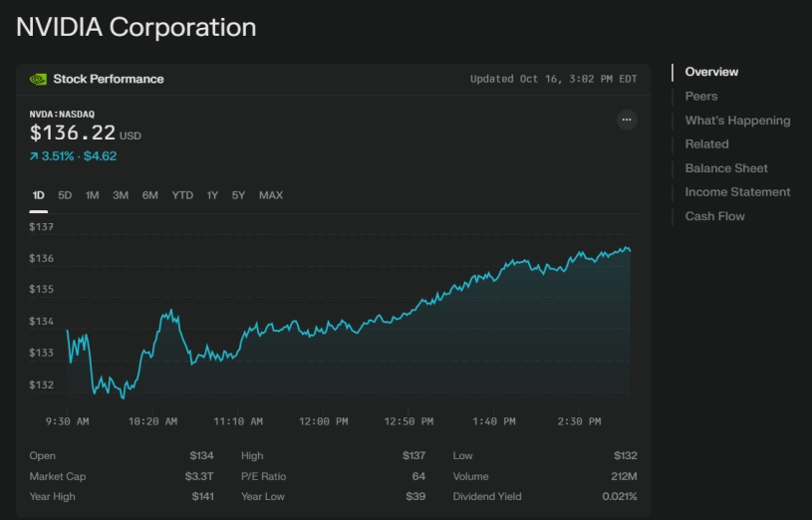Show the 3M chart range

pyautogui.click(x=121, y=195)
